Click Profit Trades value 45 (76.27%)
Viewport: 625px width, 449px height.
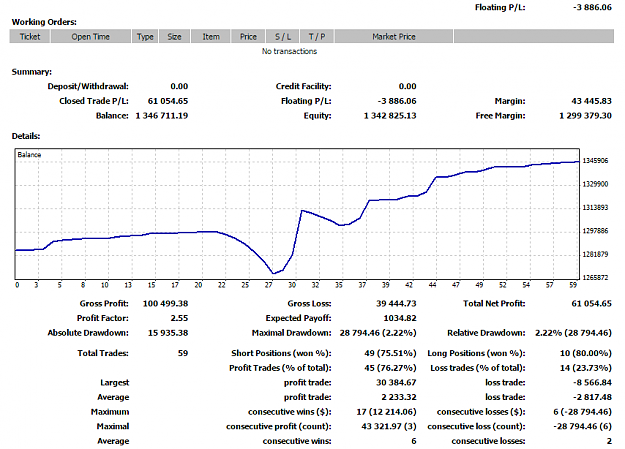point(390,368)
